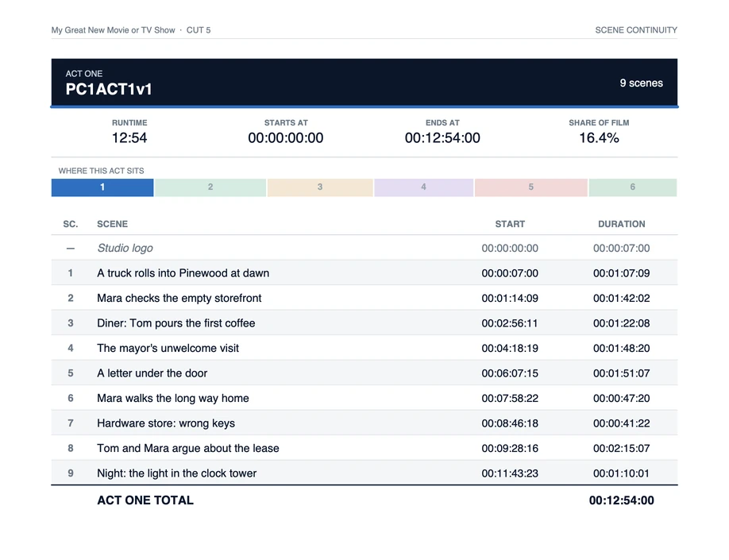Click start time 00:02:56:11
Image resolution: width=729 pixels, height=560 pixels.
pos(510,323)
